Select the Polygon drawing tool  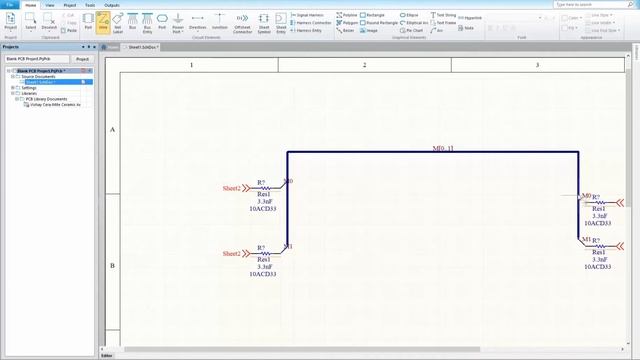pos(347,23)
